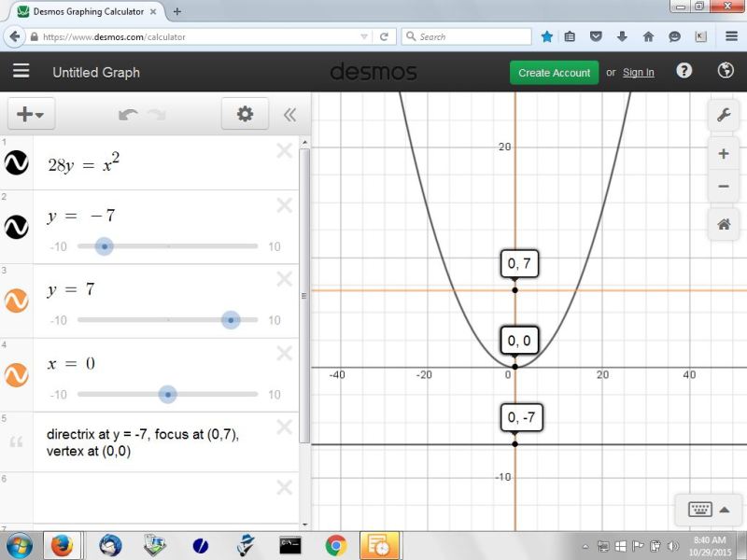Toggle visibility of 28y = x² graph
747x560 pixels.
(x=17, y=162)
